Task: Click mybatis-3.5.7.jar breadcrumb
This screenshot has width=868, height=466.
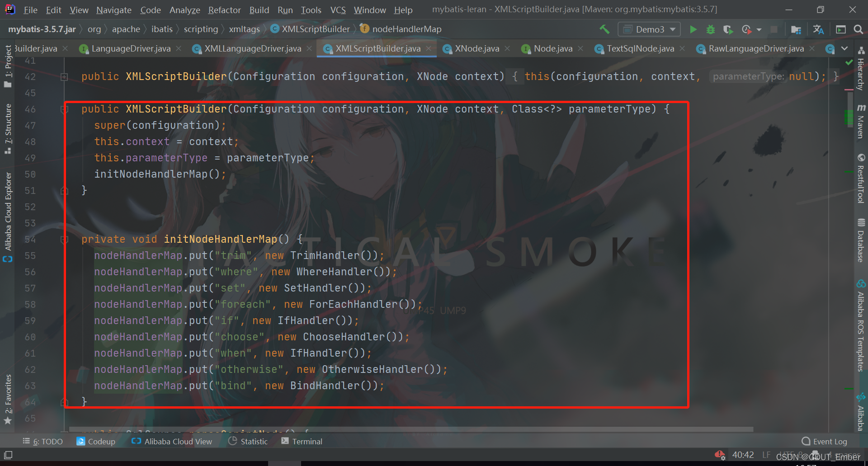Action: (42, 29)
